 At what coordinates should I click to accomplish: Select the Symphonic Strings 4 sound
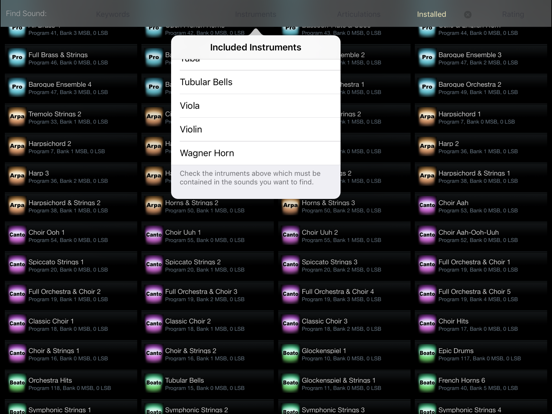click(x=481, y=407)
